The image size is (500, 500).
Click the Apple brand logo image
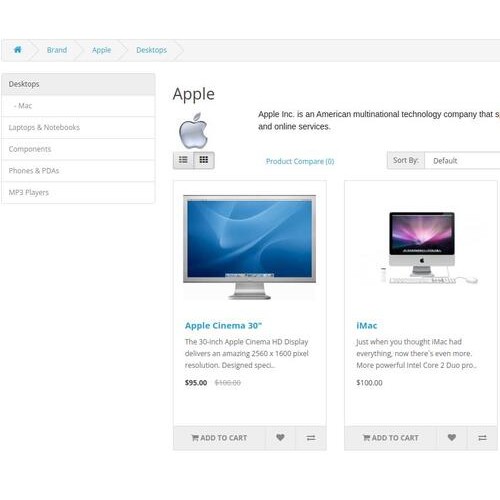click(193, 131)
